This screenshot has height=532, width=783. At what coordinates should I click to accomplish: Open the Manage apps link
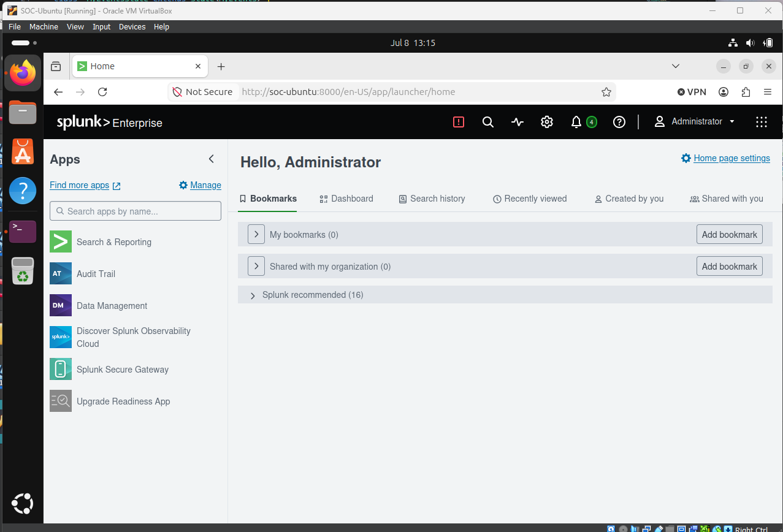click(200, 185)
